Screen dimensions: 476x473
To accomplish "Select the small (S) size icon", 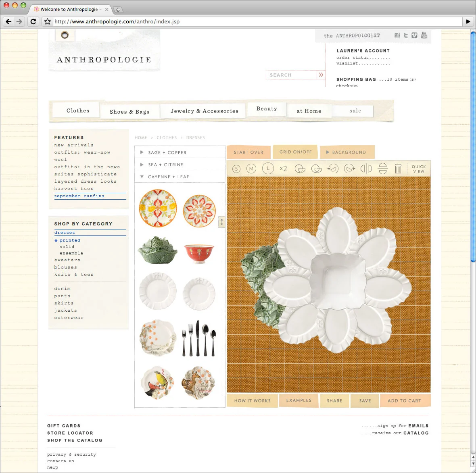I will (236, 169).
